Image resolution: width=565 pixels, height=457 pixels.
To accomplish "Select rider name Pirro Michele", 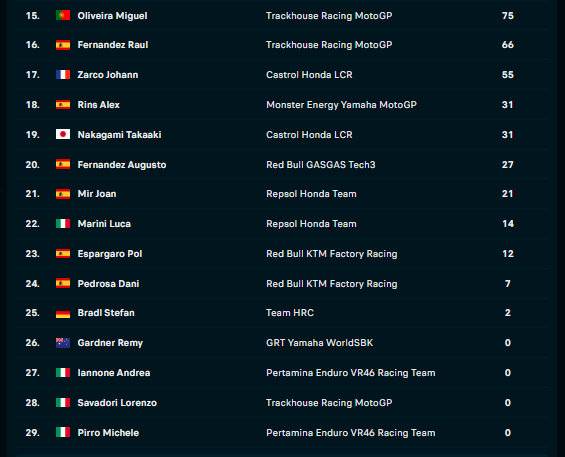I will pyautogui.click(x=108, y=432).
